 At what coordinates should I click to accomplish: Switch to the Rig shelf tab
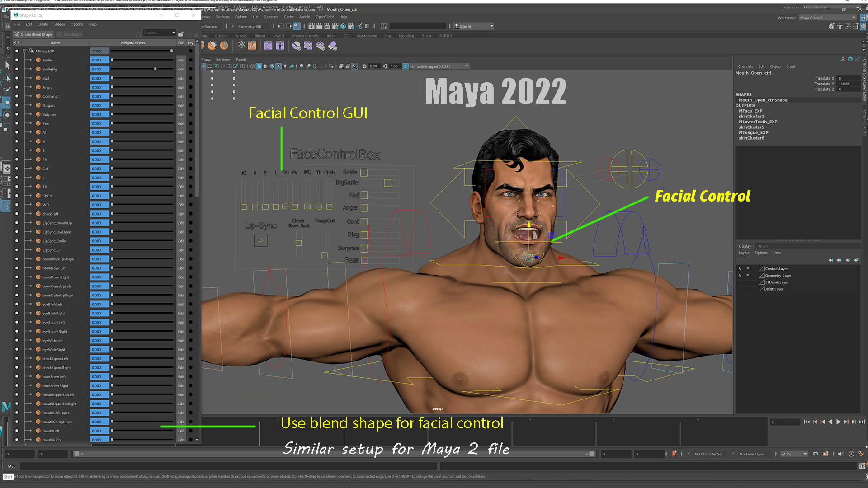(x=388, y=36)
